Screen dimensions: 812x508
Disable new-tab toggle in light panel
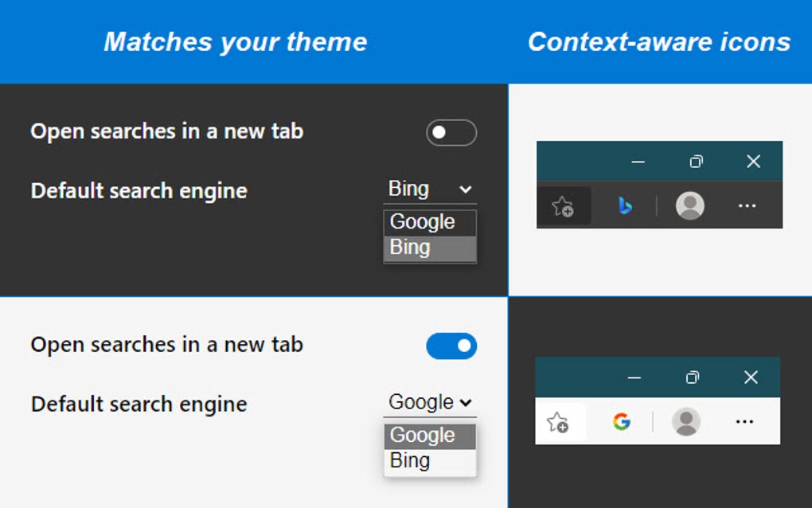pos(451,346)
